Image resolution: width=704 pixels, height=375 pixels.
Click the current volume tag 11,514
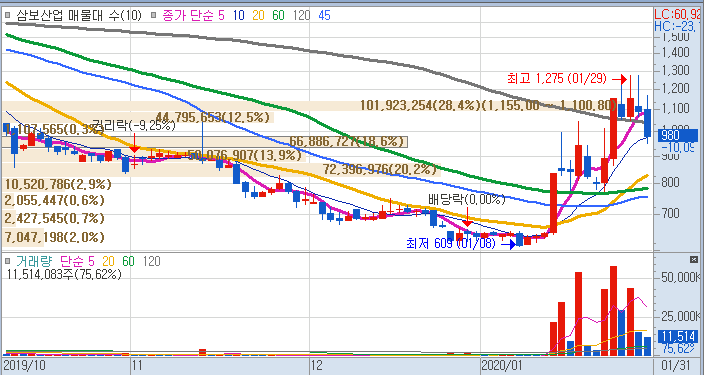(x=678, y=336)
